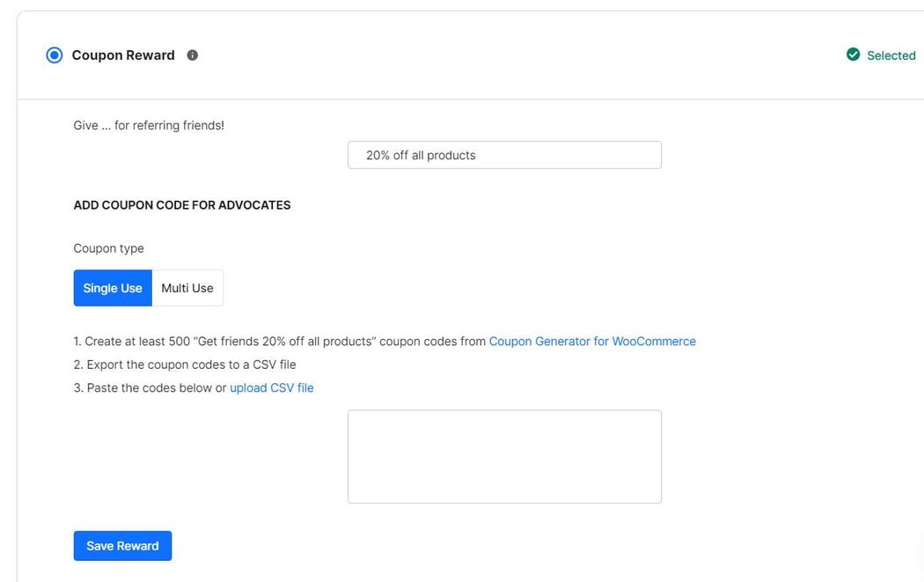Click the green Selected checkmark icon

(x=853, y=55)
